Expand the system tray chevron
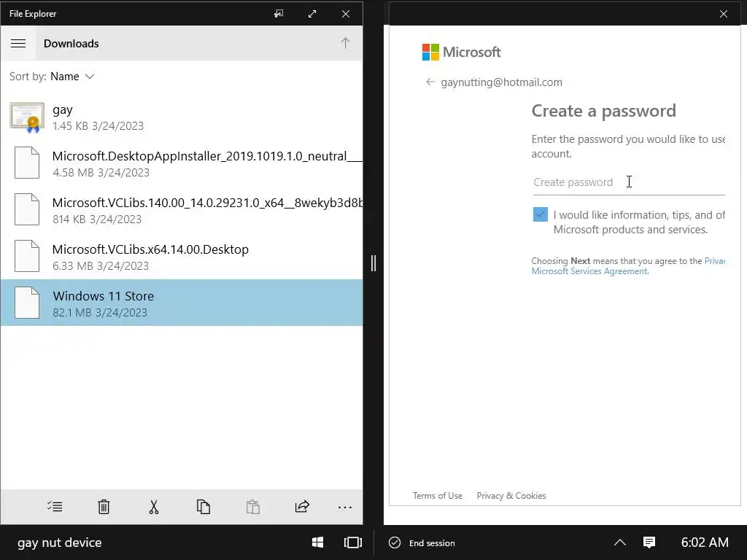 click(x=620, y=542)
